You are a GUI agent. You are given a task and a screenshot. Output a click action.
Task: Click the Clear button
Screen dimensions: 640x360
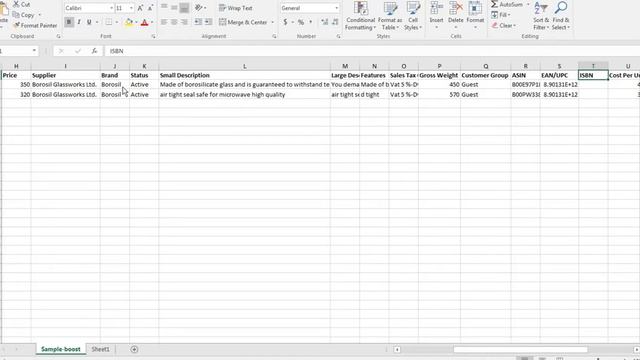click(504, 25)
